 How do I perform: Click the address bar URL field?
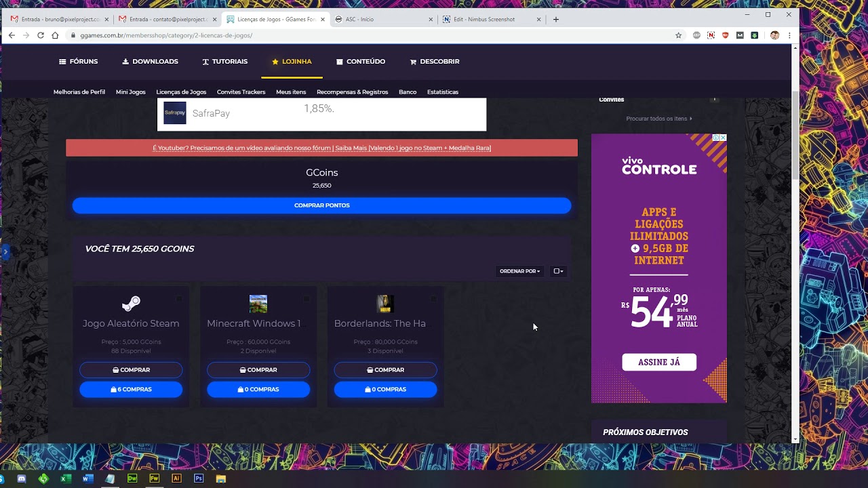pyautogui.click(x=373, y=35)
